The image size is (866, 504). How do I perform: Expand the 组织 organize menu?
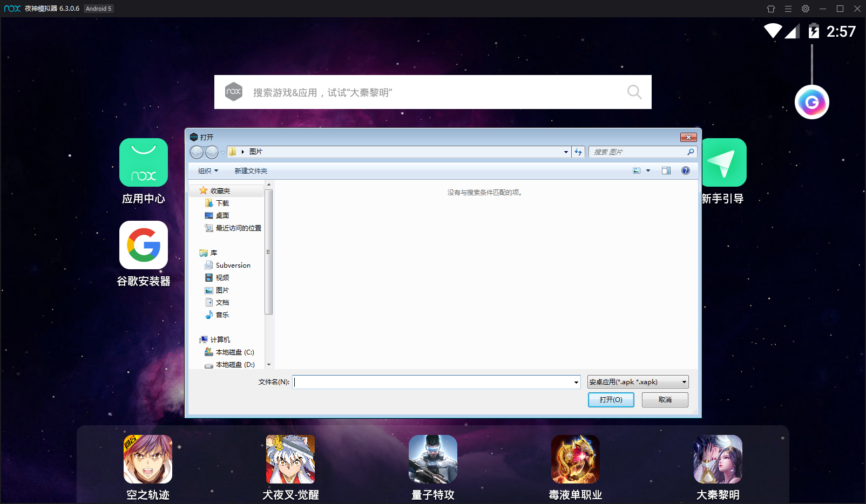[205, 170]
